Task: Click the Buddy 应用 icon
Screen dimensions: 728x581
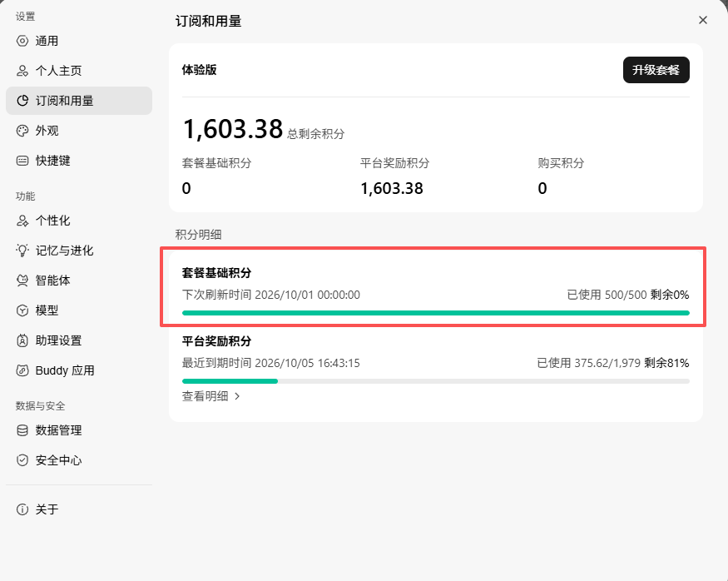Action: point(22,370)
